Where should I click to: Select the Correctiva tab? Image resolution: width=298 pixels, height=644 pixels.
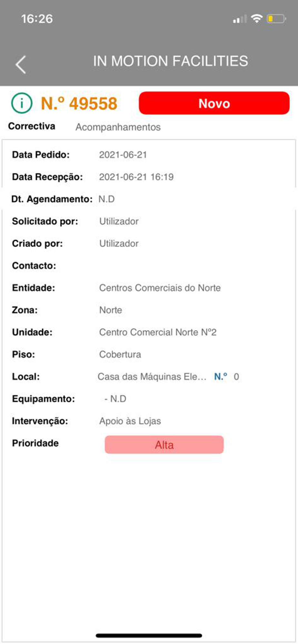(32, 126)
